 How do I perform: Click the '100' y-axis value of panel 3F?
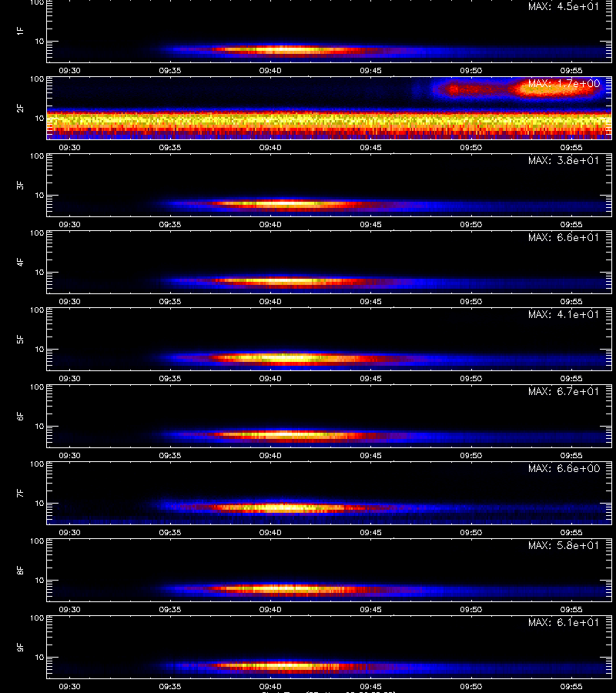(x=37, y=156)
